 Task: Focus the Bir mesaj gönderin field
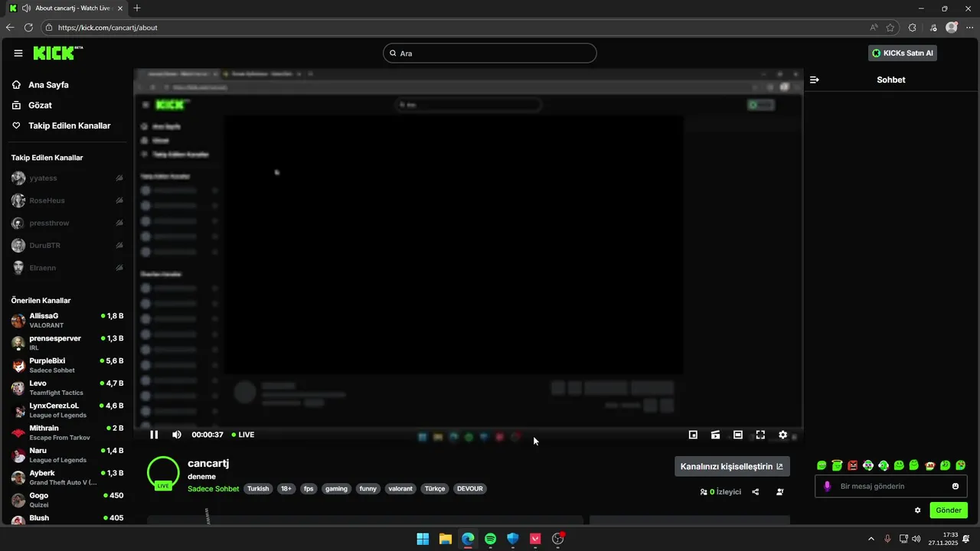(x=892, y=486)
